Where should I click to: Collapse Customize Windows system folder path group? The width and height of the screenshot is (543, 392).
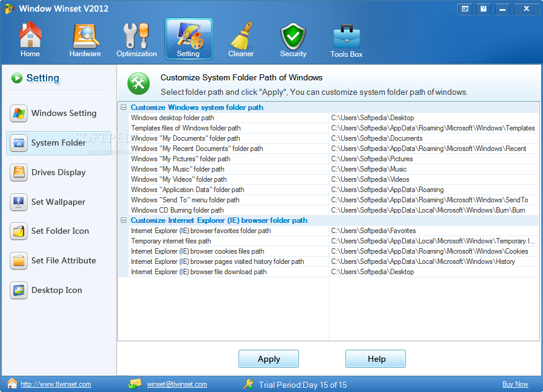pyautogui.click(x=123, y=108)
